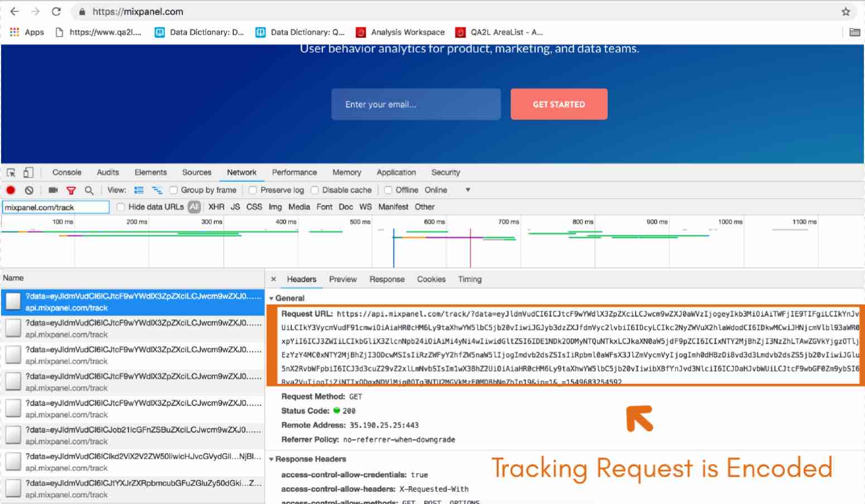Show the Headers tab of the request
Viewport: 865px width, 504px height.
pos(301,279)
